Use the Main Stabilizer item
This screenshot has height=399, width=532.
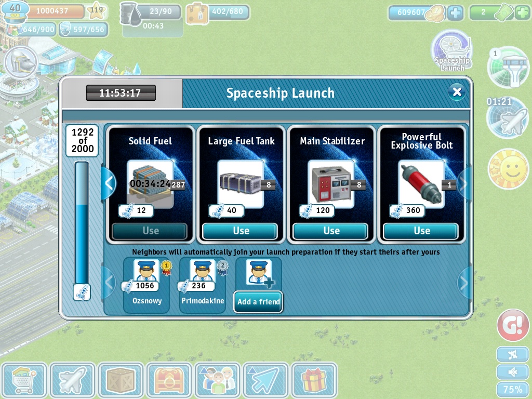click(331, 231)
